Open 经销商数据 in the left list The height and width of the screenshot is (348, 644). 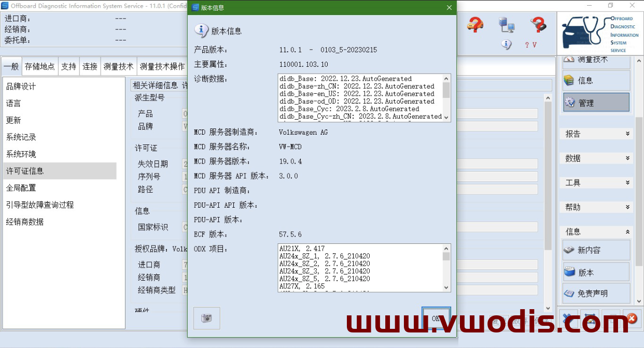60,222
